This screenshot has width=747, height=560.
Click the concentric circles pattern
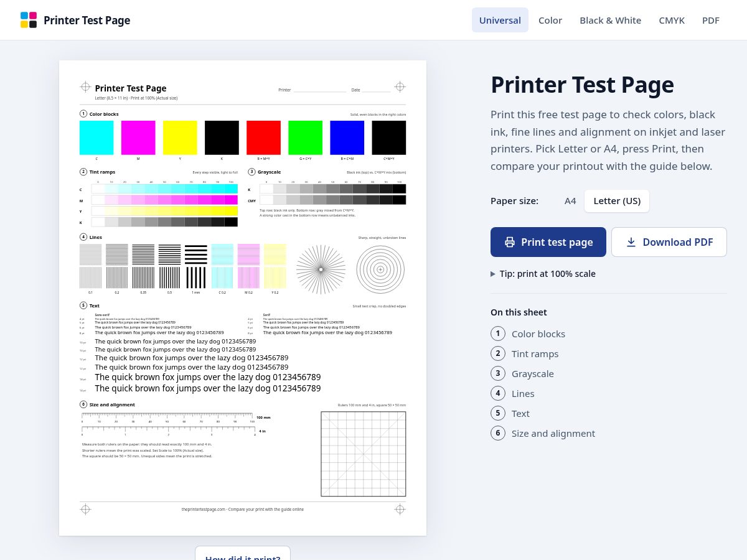[x=380, y=269]
